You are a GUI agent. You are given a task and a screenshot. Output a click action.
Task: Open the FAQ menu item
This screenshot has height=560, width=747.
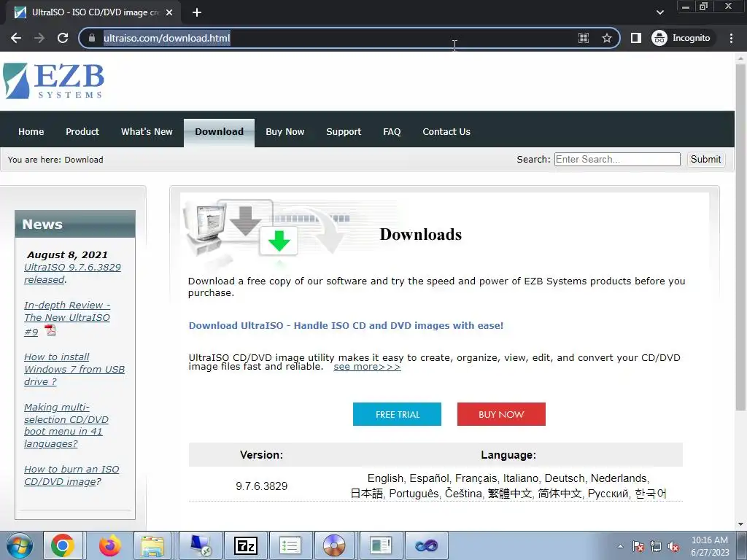(392, 132)
